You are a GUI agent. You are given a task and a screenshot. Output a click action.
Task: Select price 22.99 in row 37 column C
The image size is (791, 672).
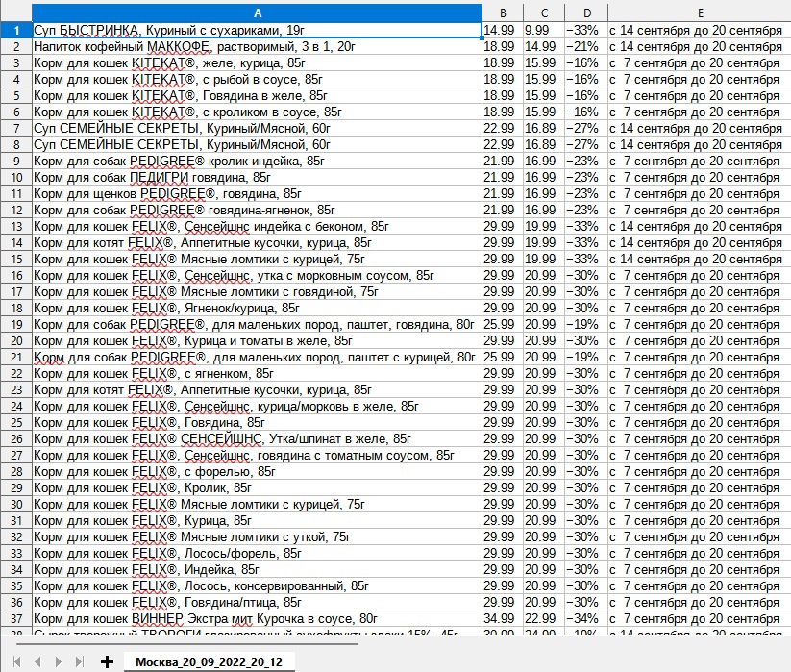point(544,618)
